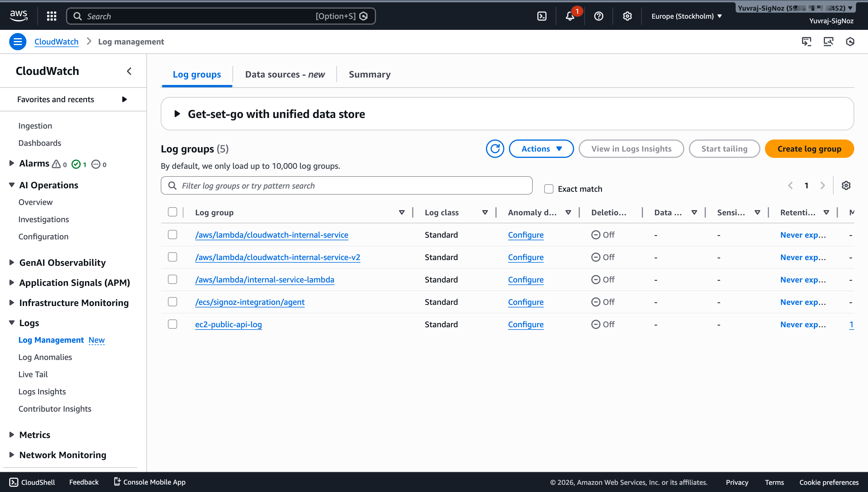Screen dimensions: 868x492
Task: Sort the Log class column
Action: point(485,212)
